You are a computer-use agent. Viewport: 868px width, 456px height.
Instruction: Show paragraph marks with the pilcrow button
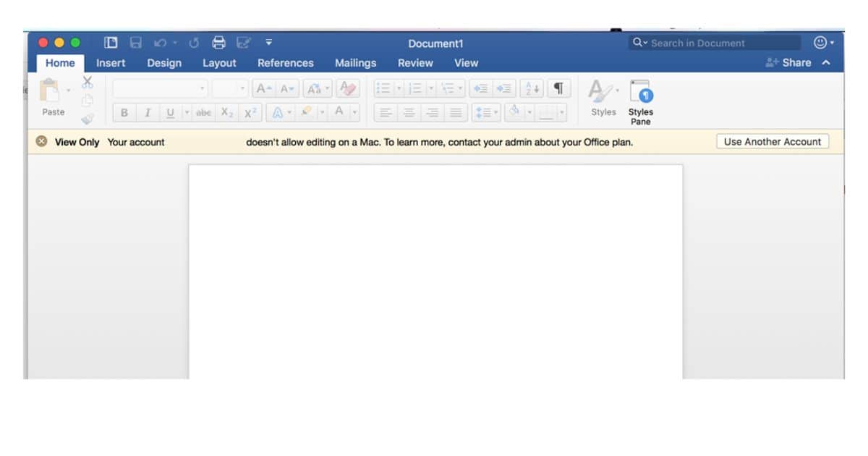558,89
